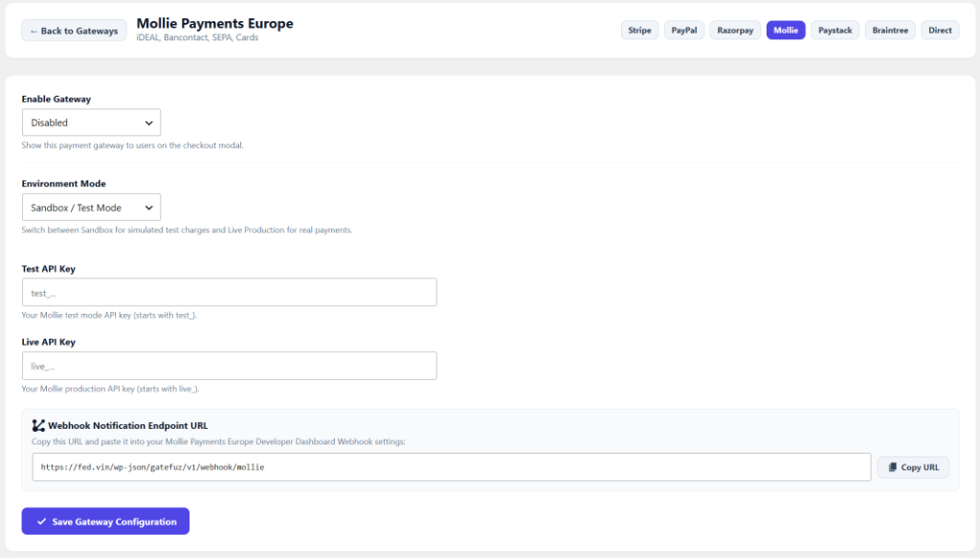Click the Test API Key label
The image size is (980, 558).
49,269
